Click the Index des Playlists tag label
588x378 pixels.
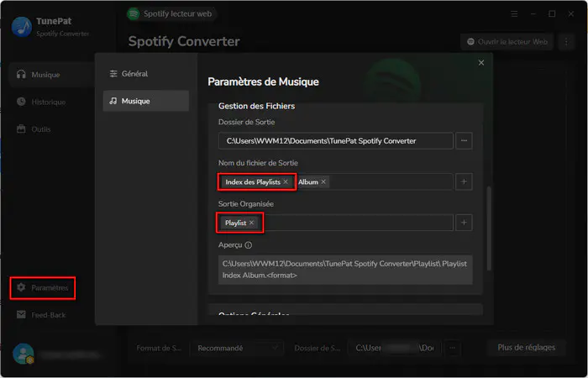(253, 182)
